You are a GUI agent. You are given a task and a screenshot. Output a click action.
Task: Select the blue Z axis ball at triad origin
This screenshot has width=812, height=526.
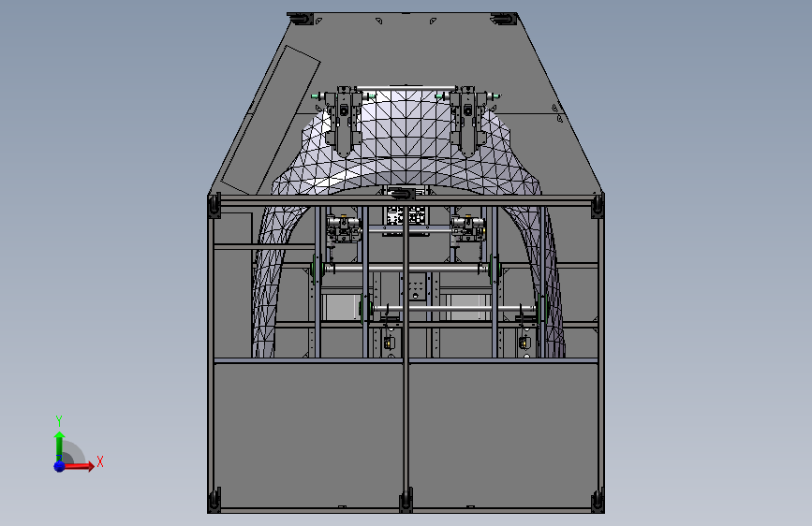(x=60, y=466)
